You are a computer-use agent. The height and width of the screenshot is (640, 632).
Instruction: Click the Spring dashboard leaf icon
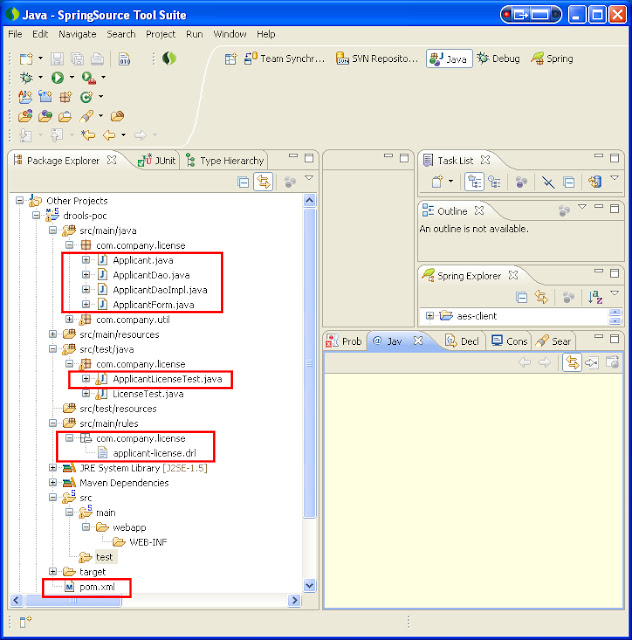pyautogui.click(x=169, y=58)
